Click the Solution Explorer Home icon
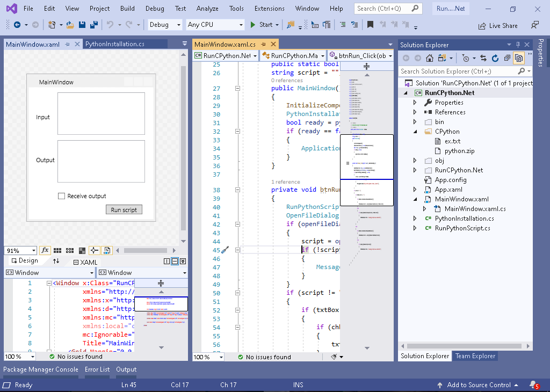The image size is (550, 392). [x=429, y=58]
